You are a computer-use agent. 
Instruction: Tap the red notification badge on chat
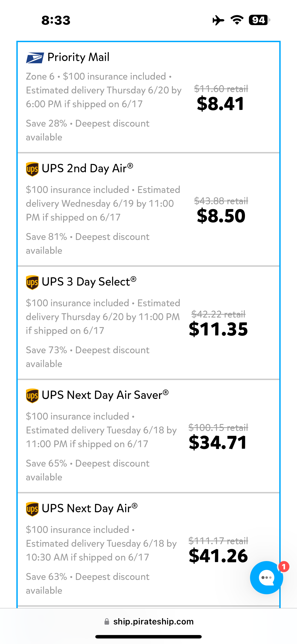click(284, 567)
